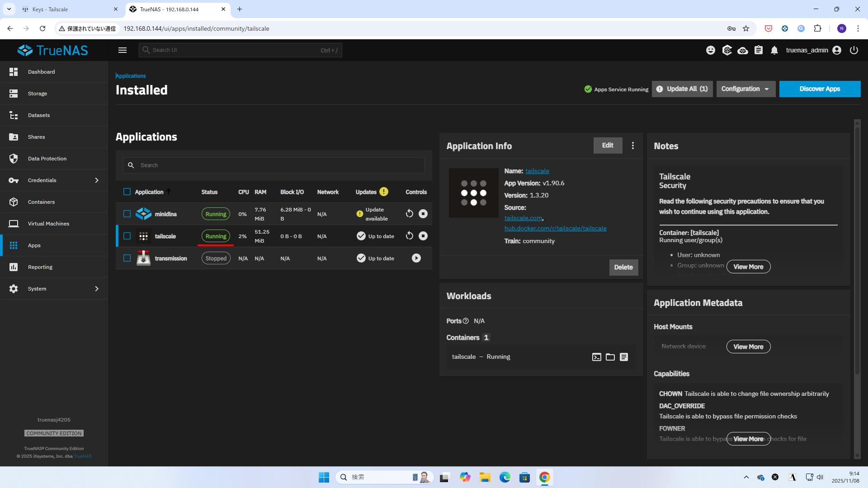Open hub.docker.com tailscale source link

555,228
